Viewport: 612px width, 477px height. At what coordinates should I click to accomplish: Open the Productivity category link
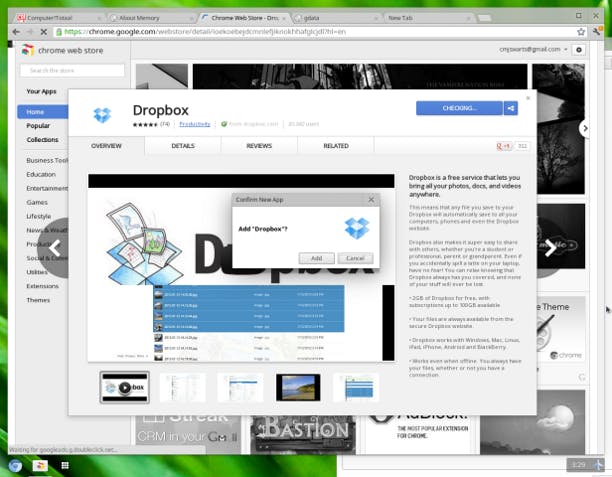[194, 124]
